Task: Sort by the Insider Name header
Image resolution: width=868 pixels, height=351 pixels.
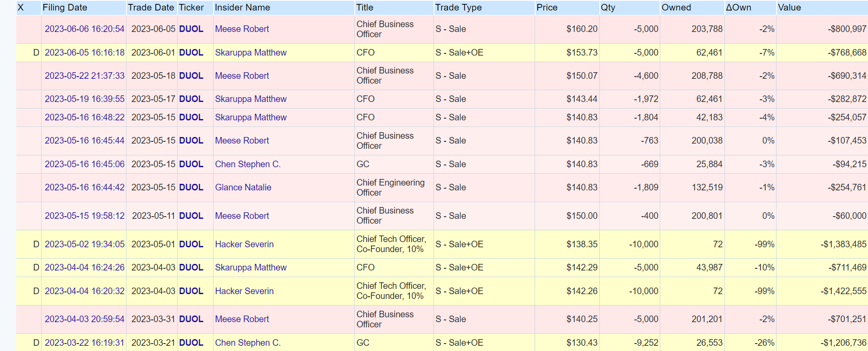Action: [242, 7]
